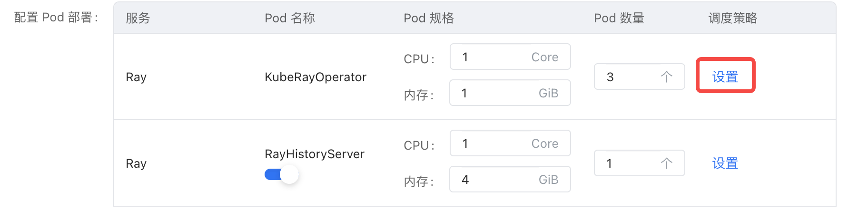The width and height of the screenshot is (868, 210).
Task: Click the RayHistoryServer CPU input field
Action: point(490,143)
